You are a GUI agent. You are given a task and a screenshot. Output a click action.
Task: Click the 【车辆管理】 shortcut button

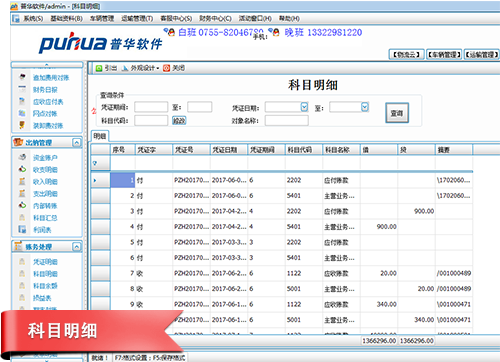coord(444,54)
